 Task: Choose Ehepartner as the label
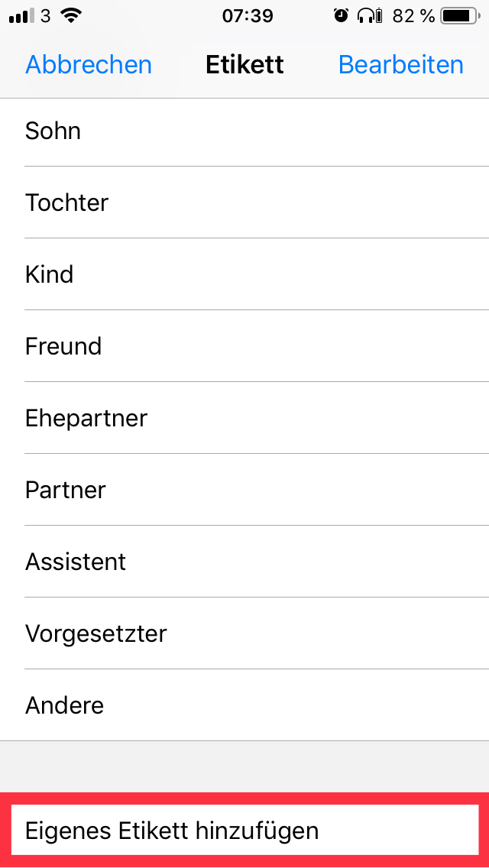[244, 418]
